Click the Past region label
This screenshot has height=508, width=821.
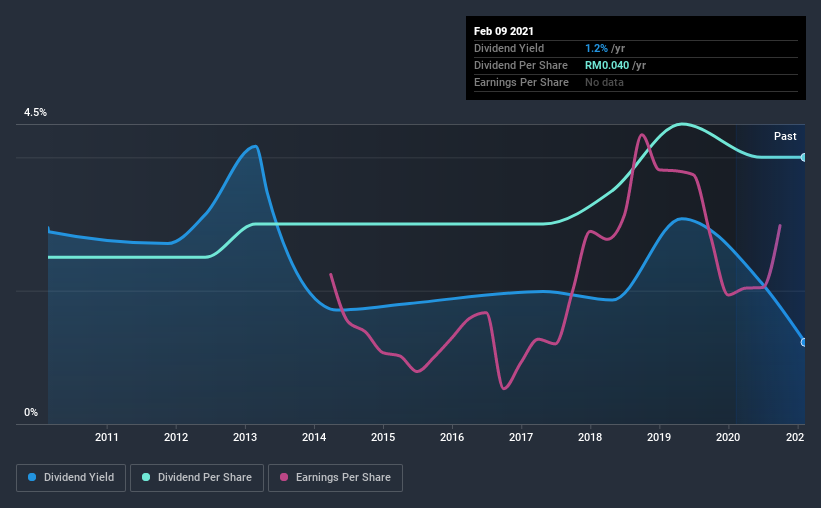point(785,136)
